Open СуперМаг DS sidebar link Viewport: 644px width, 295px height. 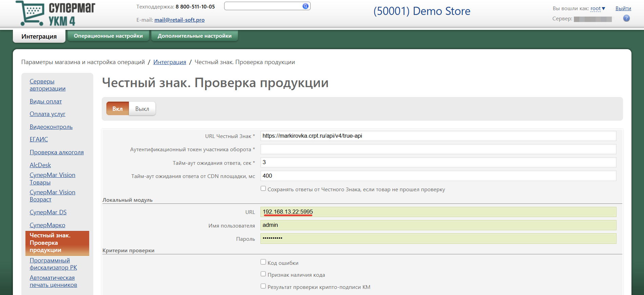coord(48,212)
